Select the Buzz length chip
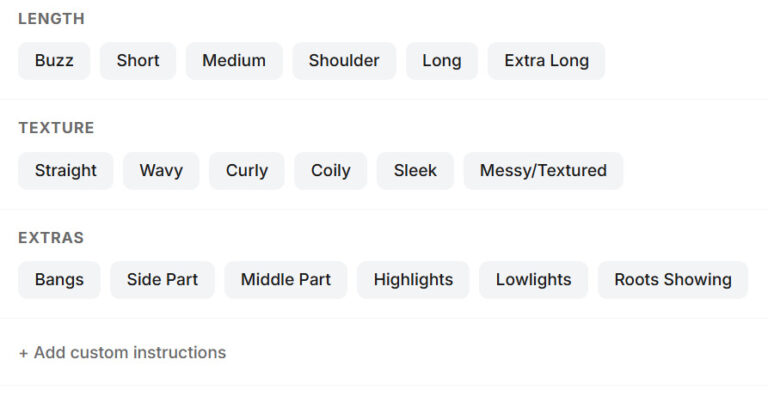 click(x=54, y=61)
